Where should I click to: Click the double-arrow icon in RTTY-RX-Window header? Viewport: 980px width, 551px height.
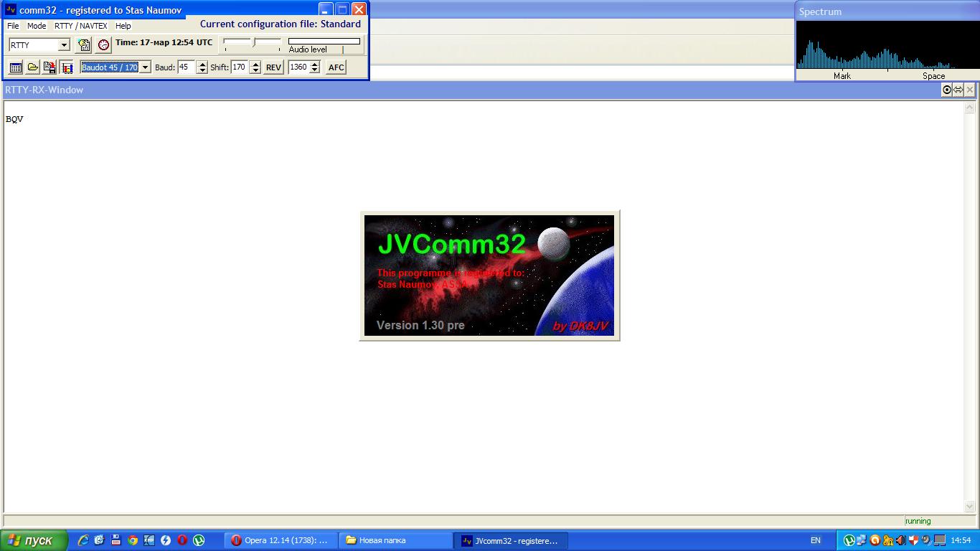coord(958,90)
